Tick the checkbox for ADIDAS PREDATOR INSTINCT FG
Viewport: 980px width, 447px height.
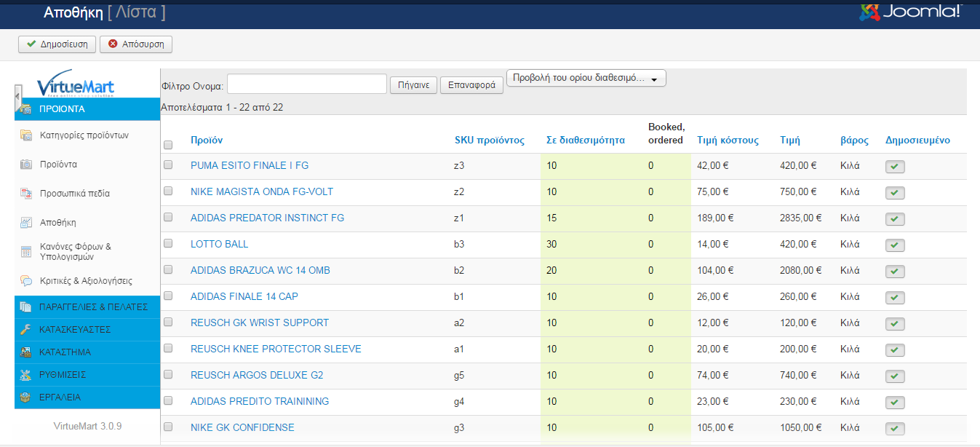pyautogui.click(x=168, y=218)
